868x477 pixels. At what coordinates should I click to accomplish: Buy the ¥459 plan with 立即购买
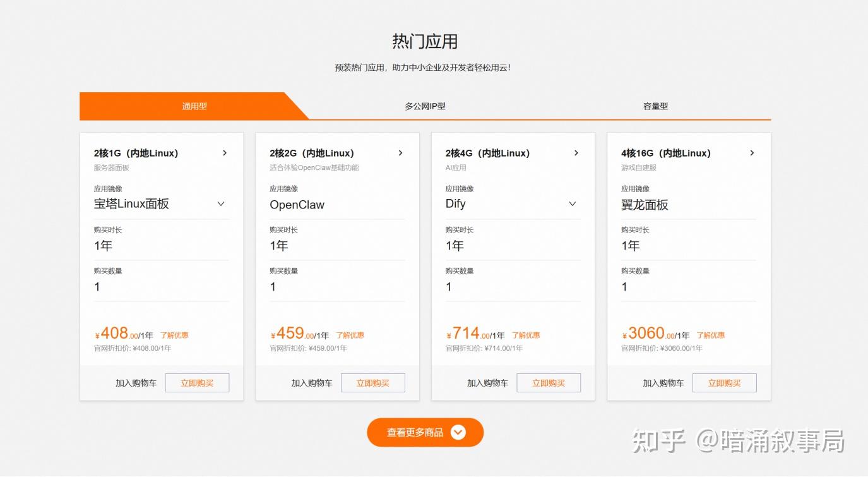tap(373, 383)
